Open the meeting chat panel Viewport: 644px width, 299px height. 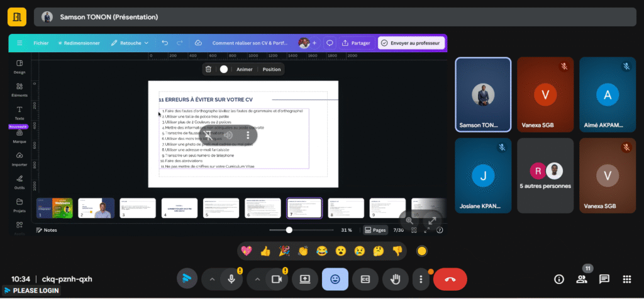[x=604, y=279]
